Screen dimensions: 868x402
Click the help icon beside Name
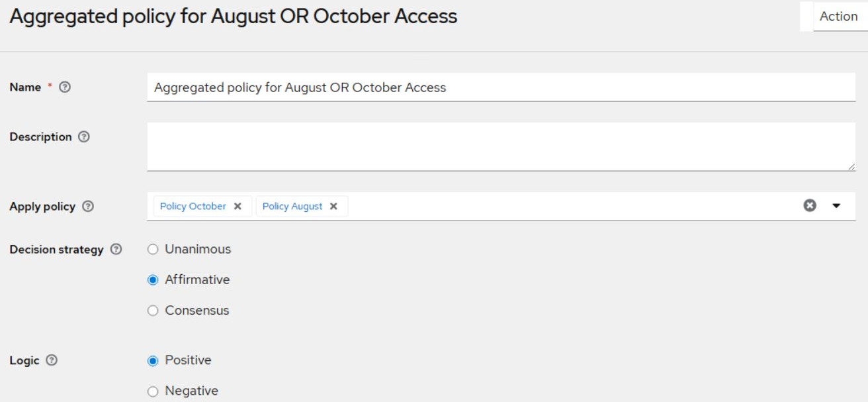pos(64,87)
